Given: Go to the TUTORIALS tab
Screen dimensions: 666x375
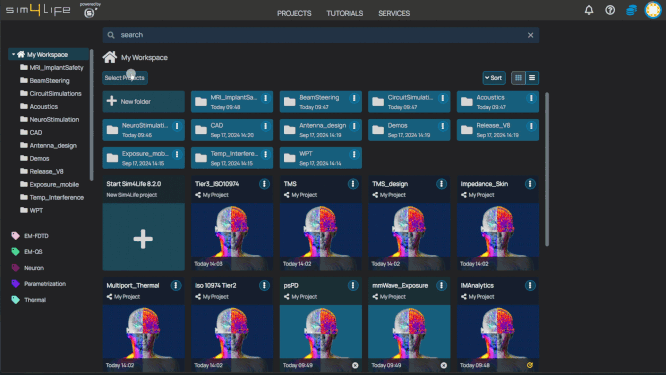Looking at the screenshot, I should tap(344, 13).
